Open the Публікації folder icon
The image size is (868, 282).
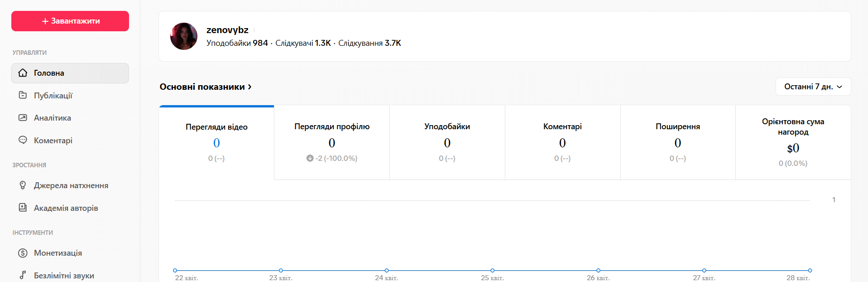pos(23,95)
